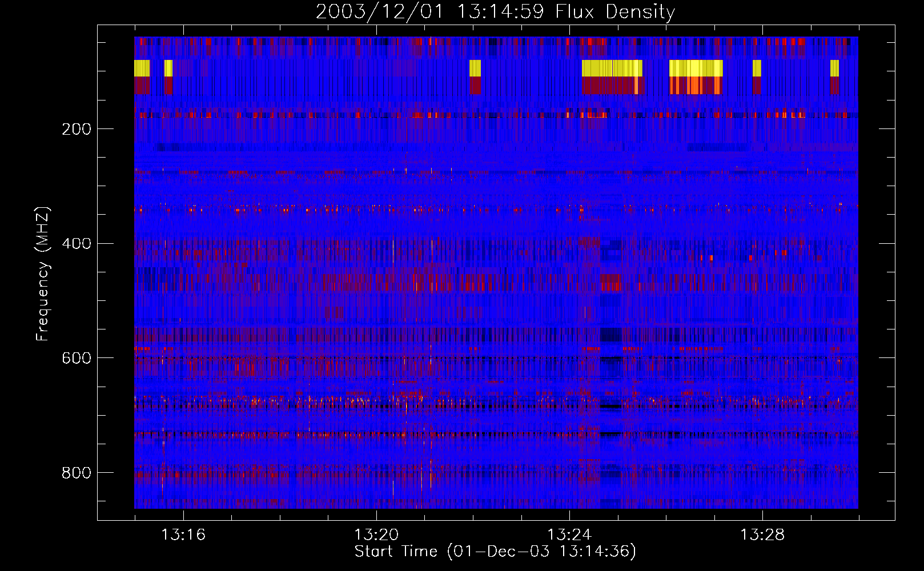The image size is (924, 571).
Task: Click the plot title "2003/12/01 13:14:59 Flux Density"
Action: click(496, 11)
